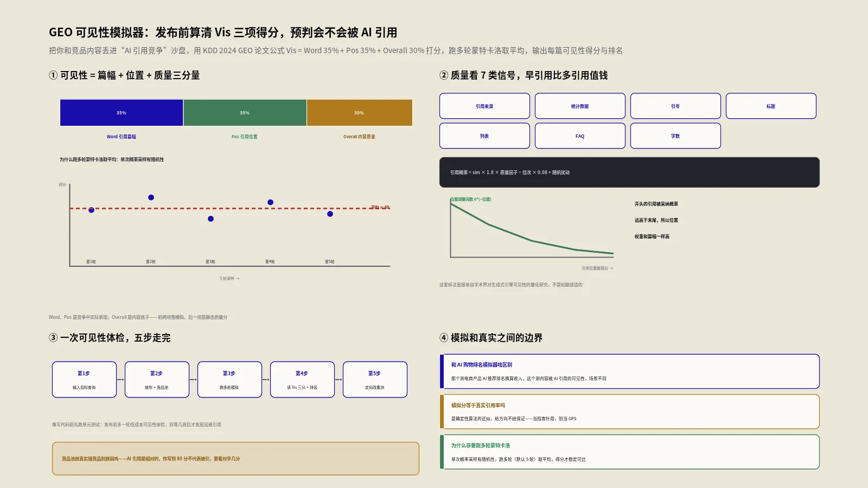Open the '为什么非要跑多轮蒙特卡洛' card

(629, 452)
